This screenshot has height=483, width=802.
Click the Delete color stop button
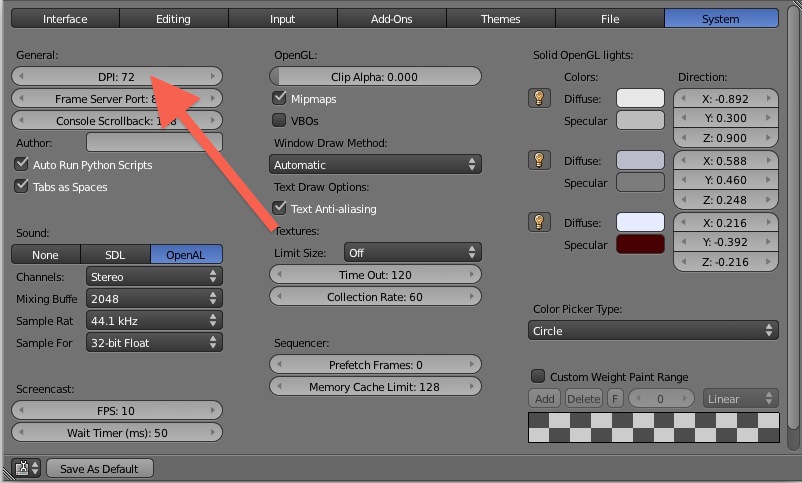[x=584, y=398]
